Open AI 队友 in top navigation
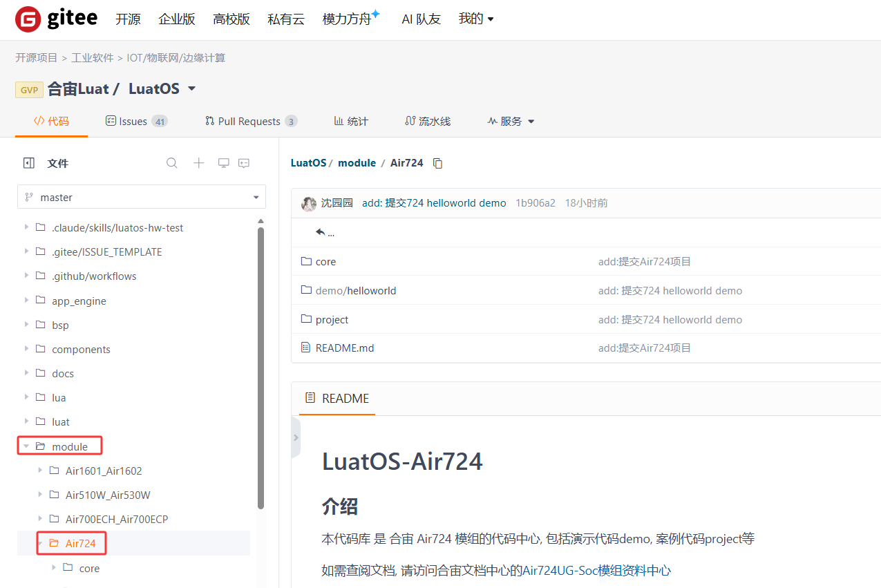The width and height of the screenshot is (881, 588). [421, 19]
